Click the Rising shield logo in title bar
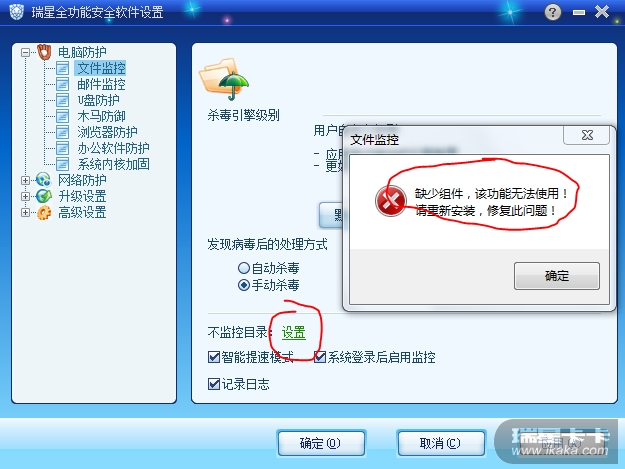 16,12
